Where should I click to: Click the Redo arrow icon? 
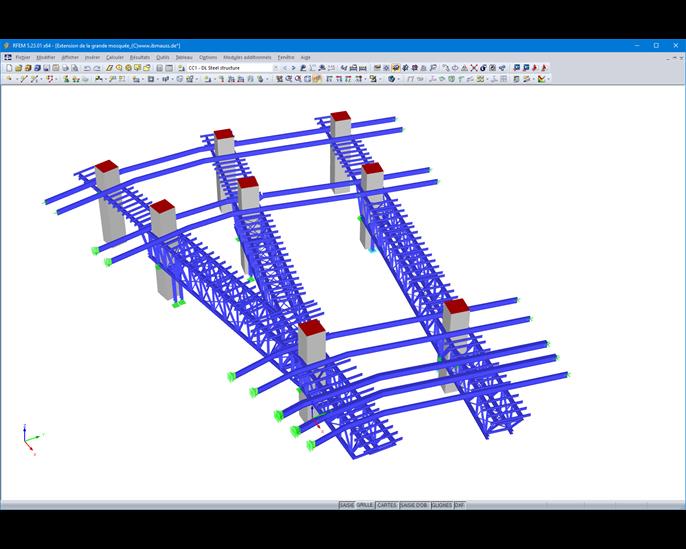click(x=97, y=68)
